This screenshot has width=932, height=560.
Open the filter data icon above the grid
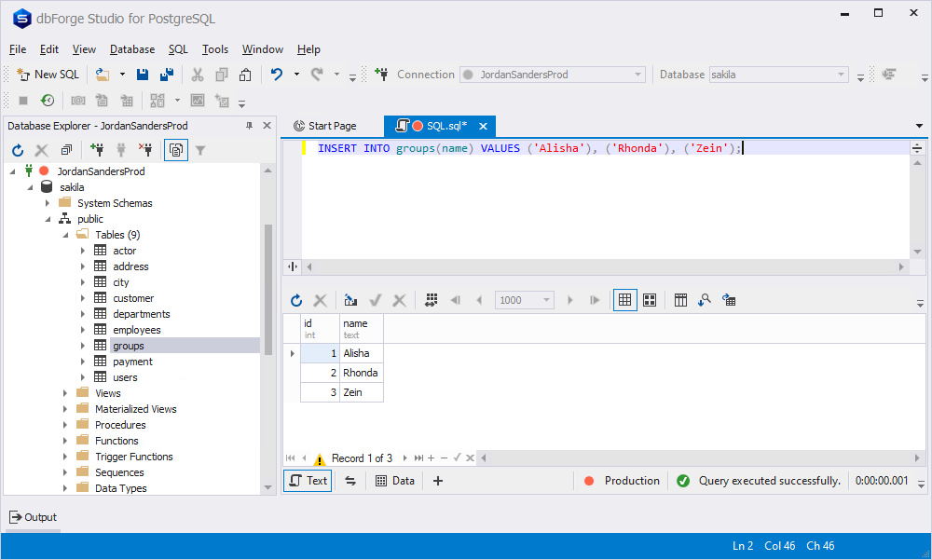(705, 299)
